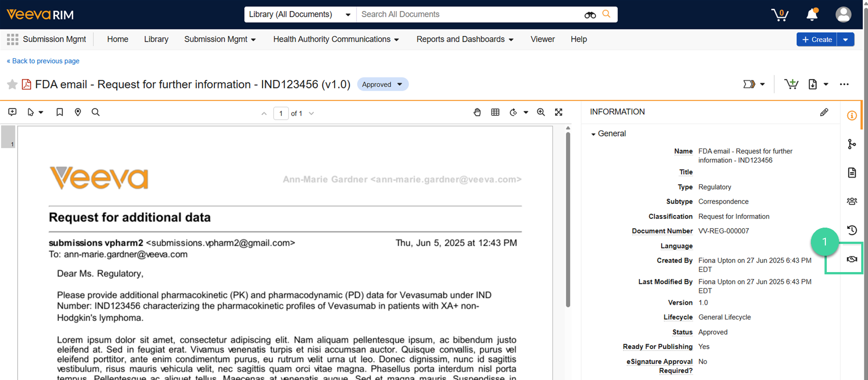The height and width of the screenshot is (380, 868).
Task: Click the Document Number VV-REG-000007 value
Action: [723, 231]
